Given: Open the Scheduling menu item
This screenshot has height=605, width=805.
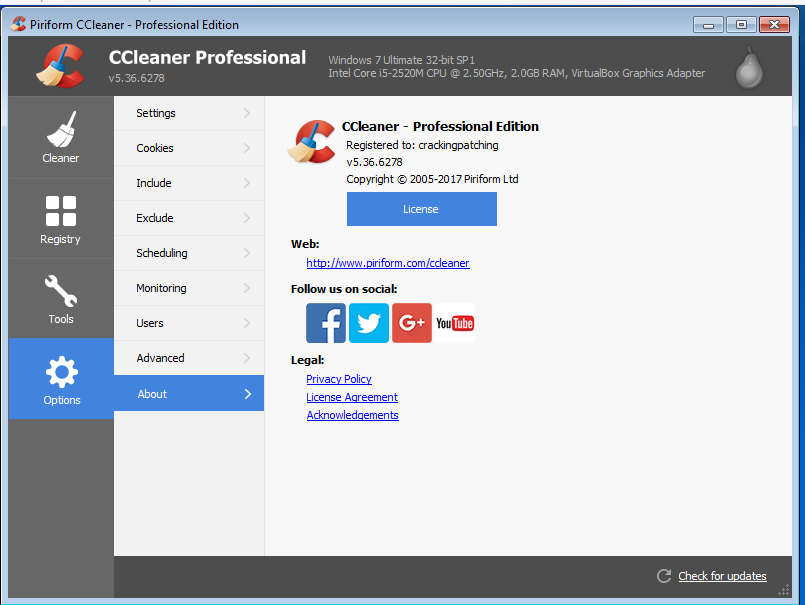Looking at the screenshot, I should [x=188, y=253].
